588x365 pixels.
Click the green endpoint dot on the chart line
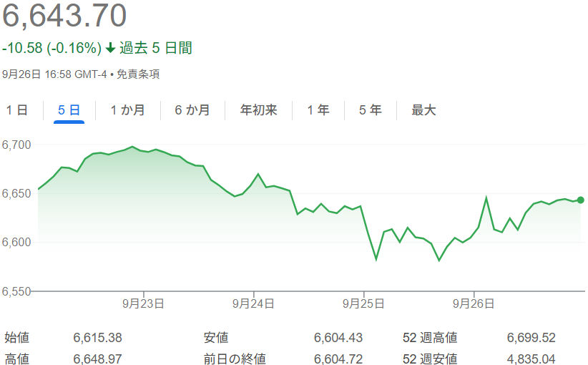point(580,200)
